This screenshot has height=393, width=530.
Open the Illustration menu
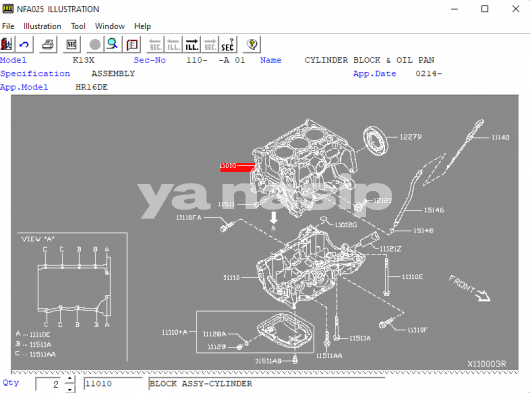click(42, 26)
